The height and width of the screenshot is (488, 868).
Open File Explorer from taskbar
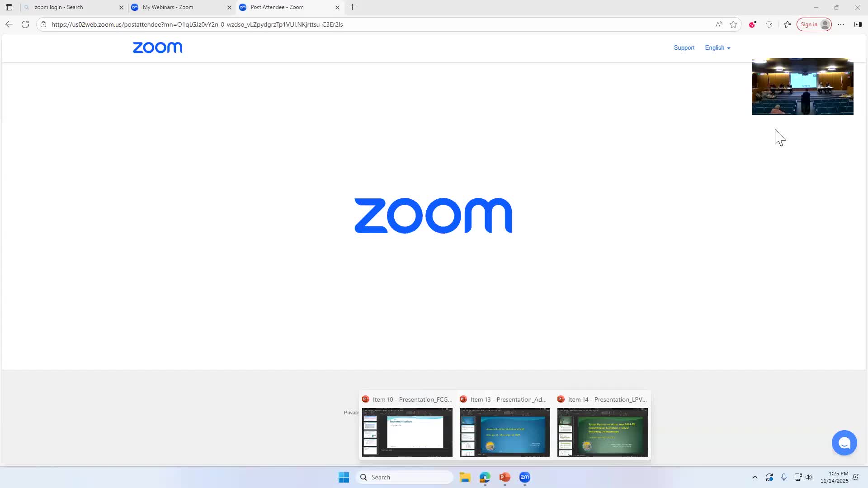tap(465, 477)
